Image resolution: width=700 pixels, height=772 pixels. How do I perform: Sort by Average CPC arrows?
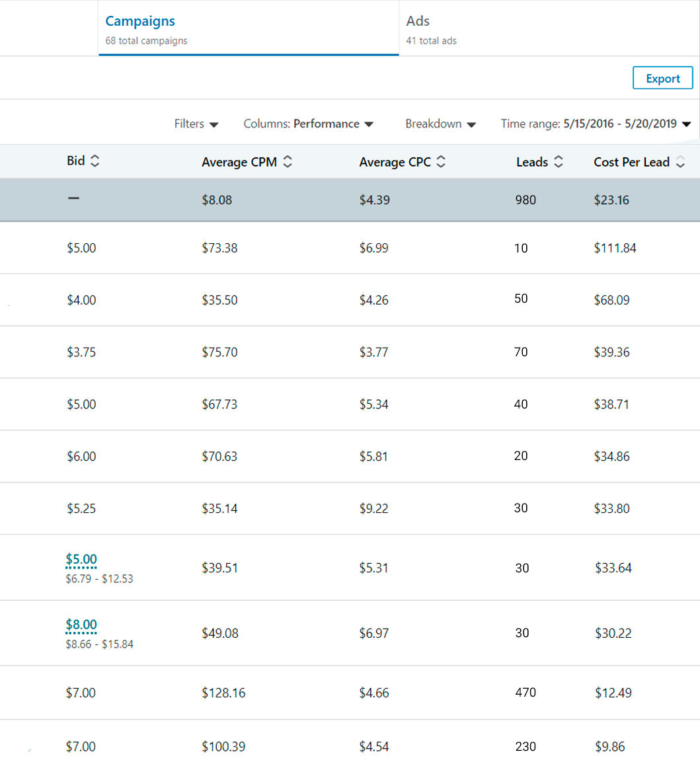pyautogui.click(x=441, y=161)
